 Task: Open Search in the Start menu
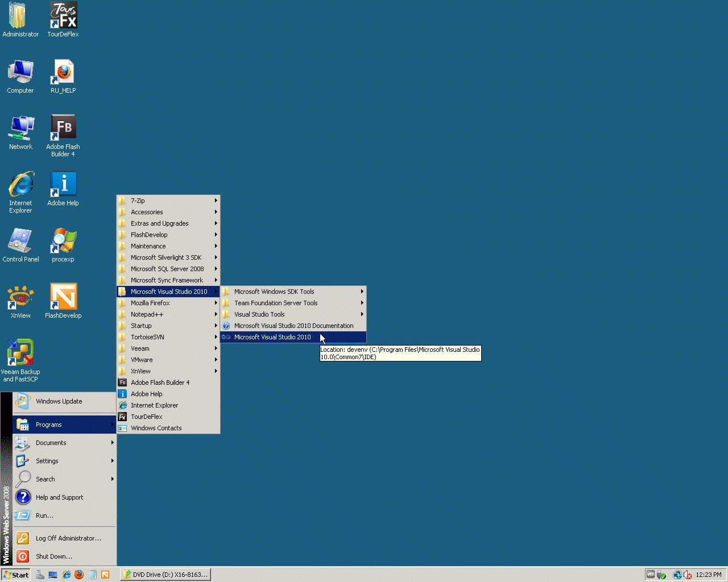[64, 479]
